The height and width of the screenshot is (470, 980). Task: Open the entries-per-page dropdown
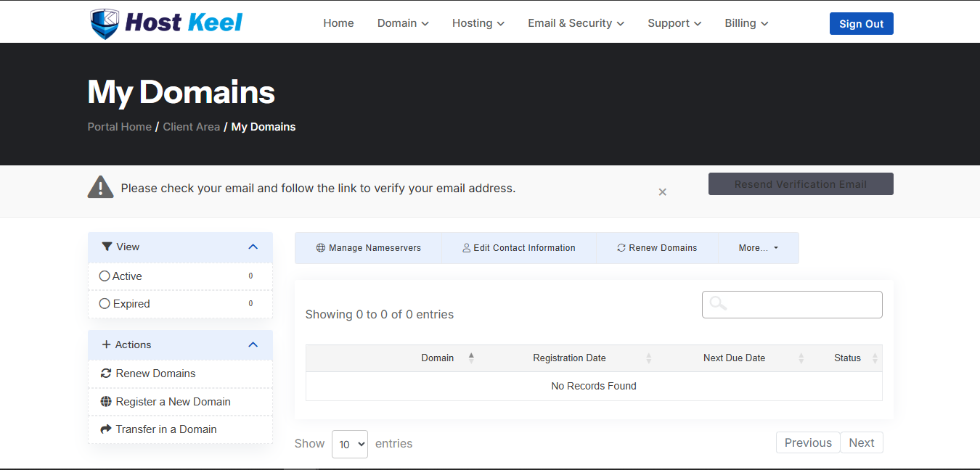pos(350,444)
